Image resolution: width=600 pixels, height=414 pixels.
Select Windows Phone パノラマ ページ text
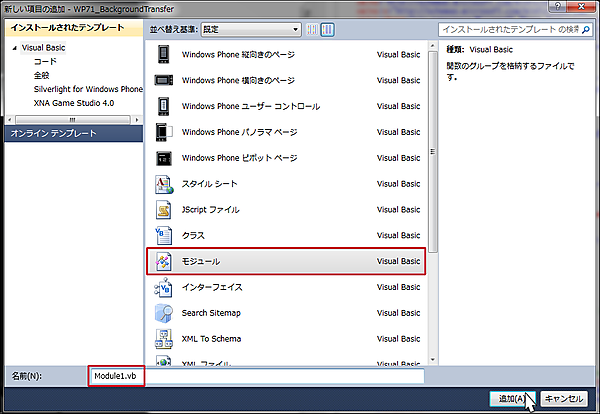[x=240, y=132]
